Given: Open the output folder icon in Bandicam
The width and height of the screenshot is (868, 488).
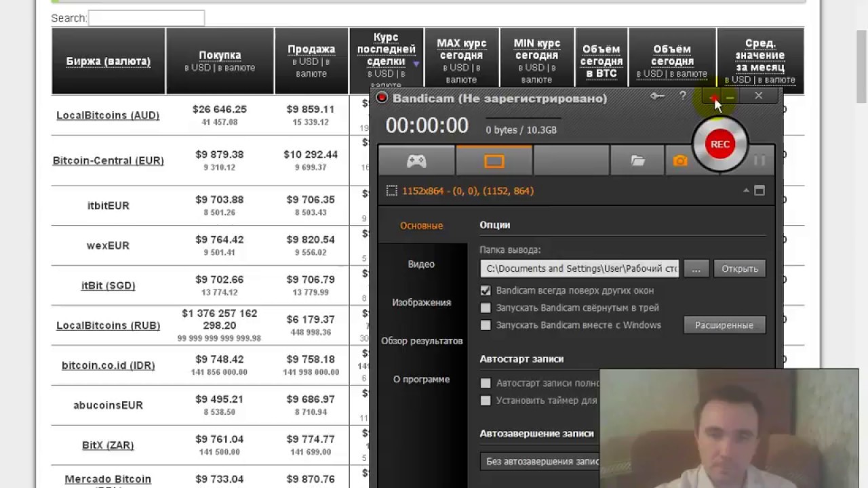Looking at the screenshot, I should pos(637,161).
